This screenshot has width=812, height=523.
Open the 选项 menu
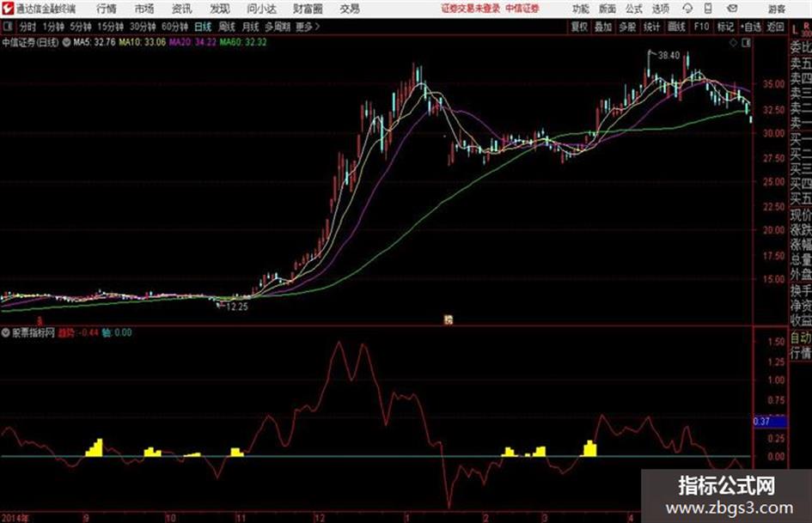pos(660,9)
